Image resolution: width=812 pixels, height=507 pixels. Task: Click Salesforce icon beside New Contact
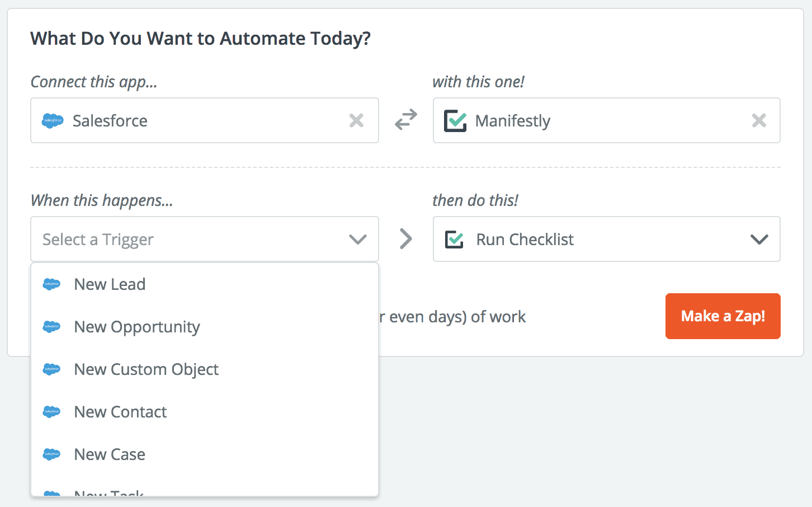51,412
